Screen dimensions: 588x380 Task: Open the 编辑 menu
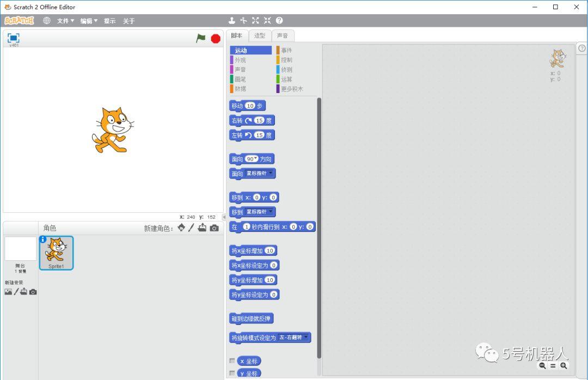pos(89,21)
